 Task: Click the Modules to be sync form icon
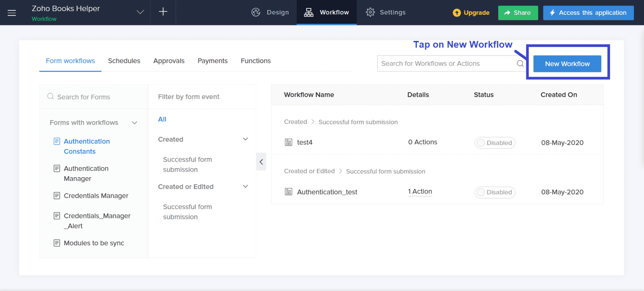(x=57, y=243)
